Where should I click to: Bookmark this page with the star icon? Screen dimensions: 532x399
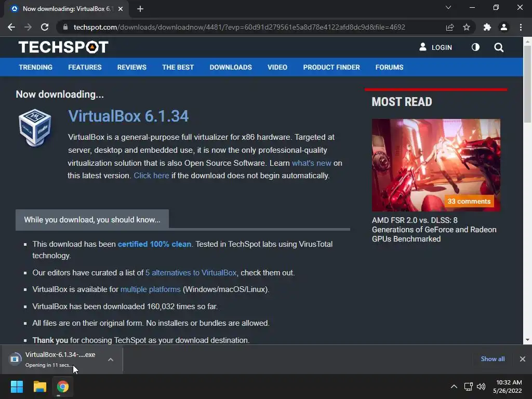click(x=467, y=27)
